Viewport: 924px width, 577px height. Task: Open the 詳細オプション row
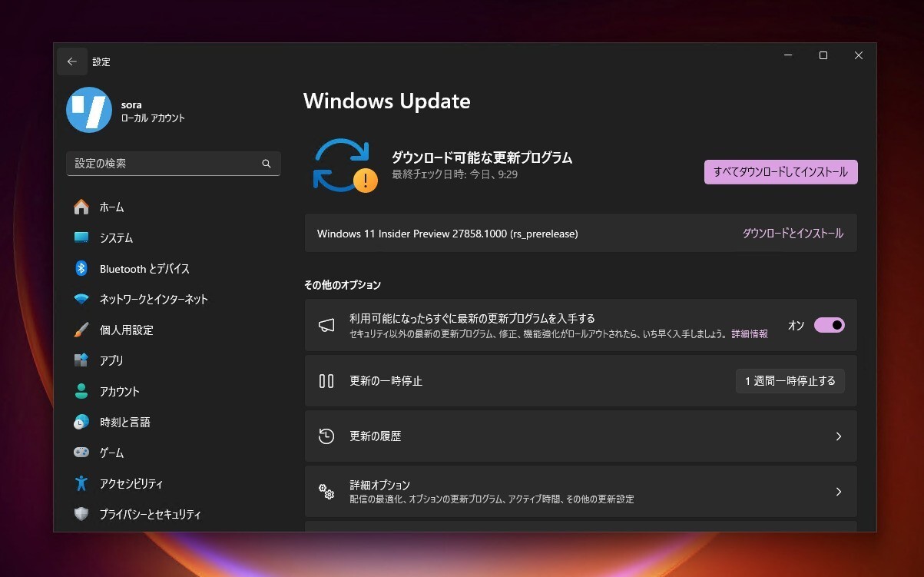tap(581, 492)
